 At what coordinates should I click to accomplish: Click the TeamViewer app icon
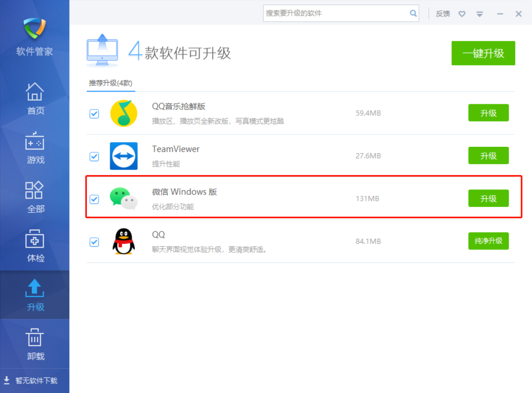pos(124,156)
